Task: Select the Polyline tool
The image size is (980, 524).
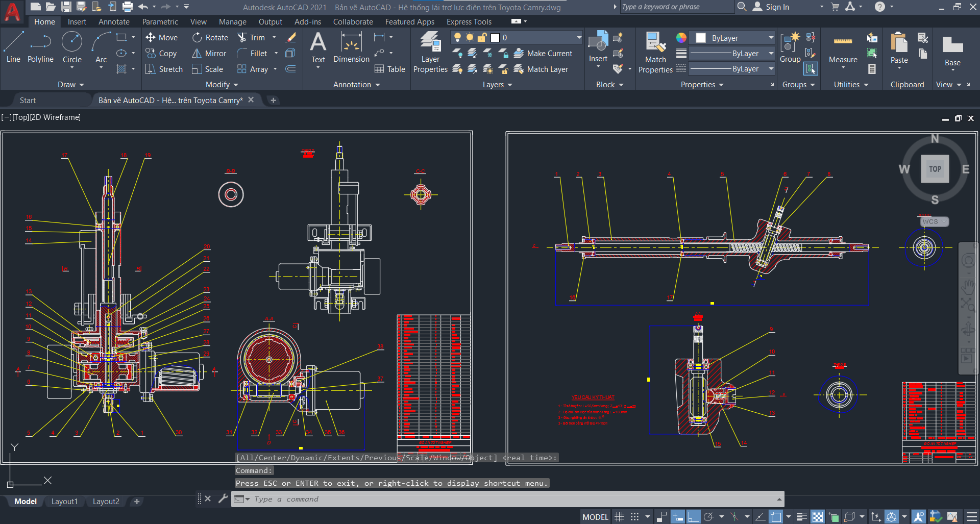Action: pos(40,47)
